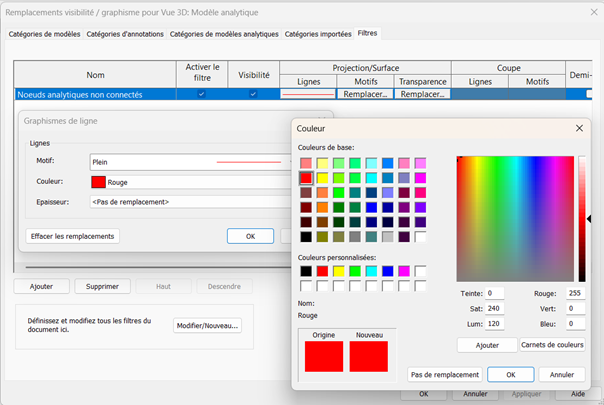Select the periwinkle swatch in third basic row
The height and width of the screenshot is (405, 604).
click(x=388, y=193)
